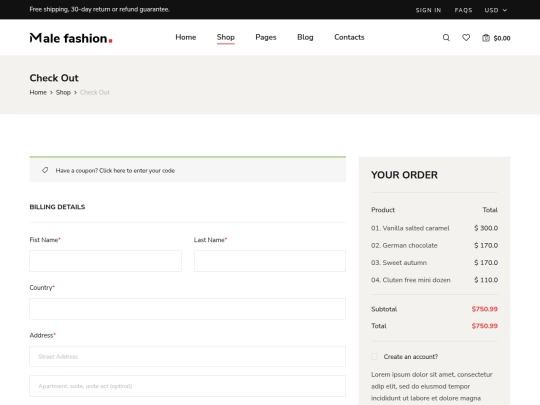Tick the Create an account checkbox
The height and width of the screenshot is (405, 540).
[374, 356]
